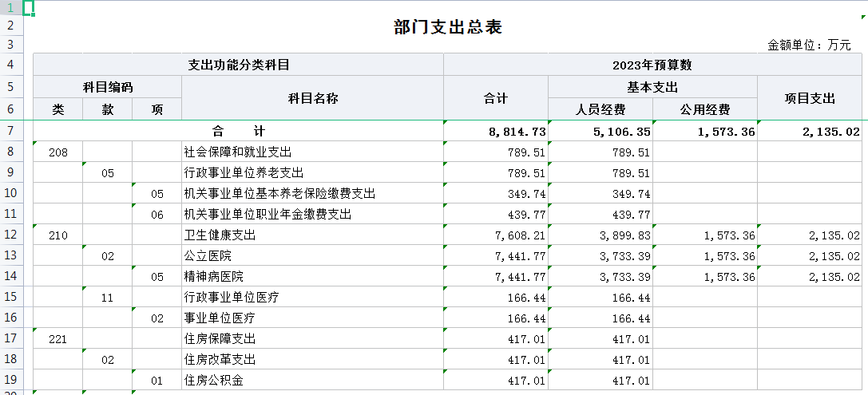Click the 科目编码 header cell

click(107, 87)
